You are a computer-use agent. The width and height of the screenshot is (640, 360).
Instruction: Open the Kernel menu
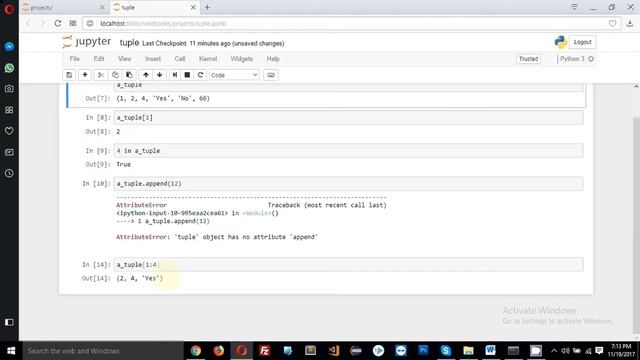(208, 59)
